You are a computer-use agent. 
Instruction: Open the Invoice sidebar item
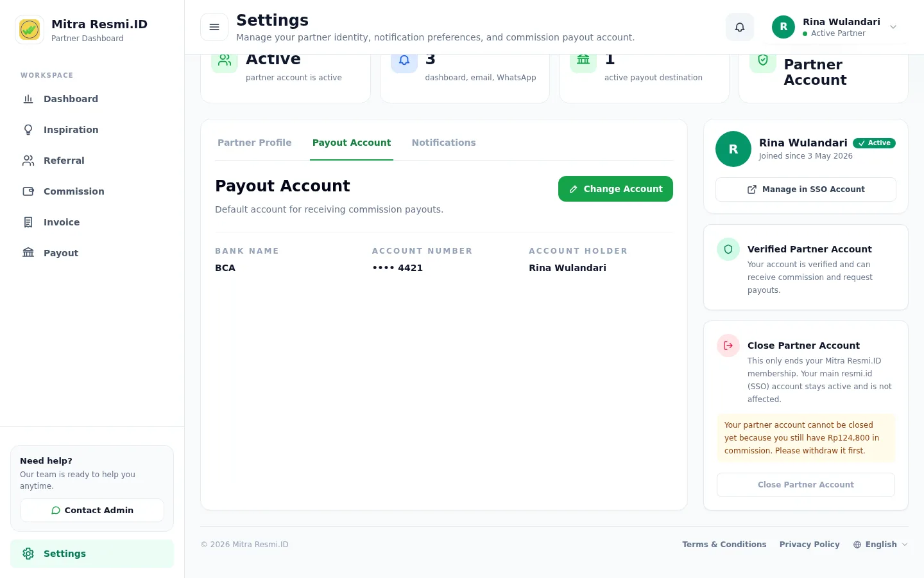pos(92,222)
